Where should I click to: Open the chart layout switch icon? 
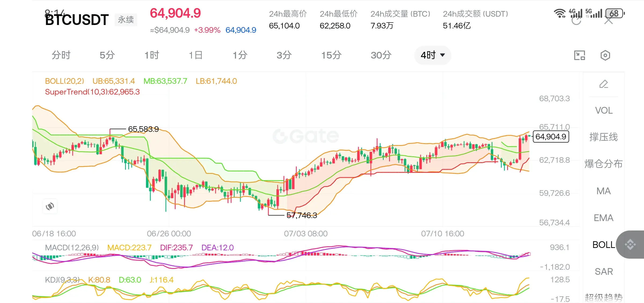[x=579, y=55]
